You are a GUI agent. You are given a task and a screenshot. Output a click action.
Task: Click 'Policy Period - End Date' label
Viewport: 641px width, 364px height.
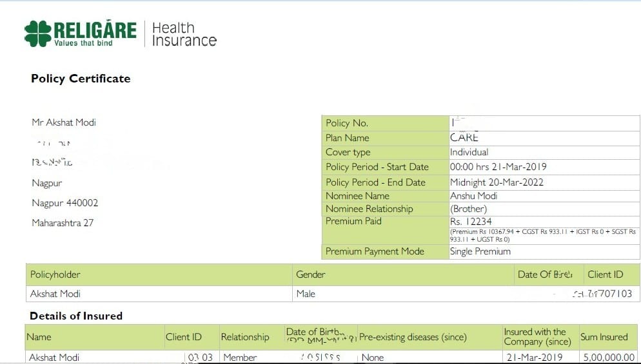click(375, 182)
